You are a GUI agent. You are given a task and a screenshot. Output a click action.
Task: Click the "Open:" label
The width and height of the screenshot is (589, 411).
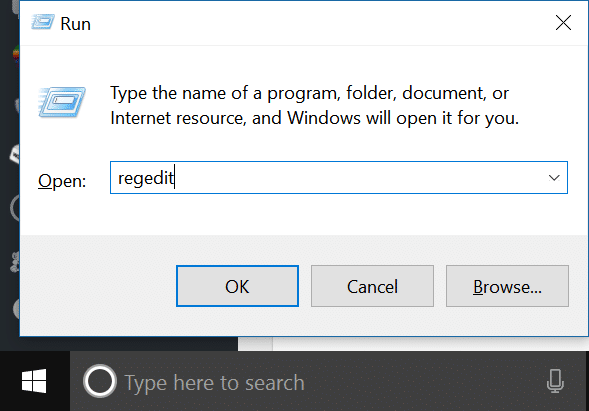(x=62, y=181)
